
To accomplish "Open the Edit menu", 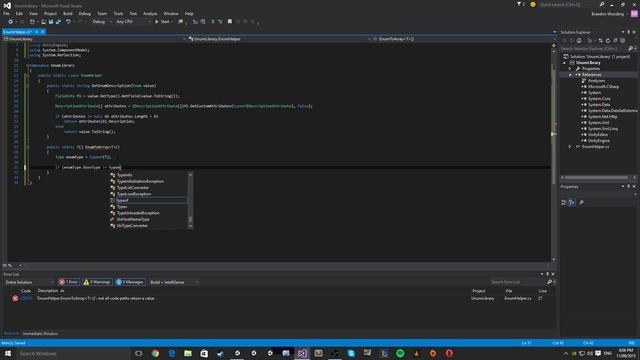I will point(19,13).
